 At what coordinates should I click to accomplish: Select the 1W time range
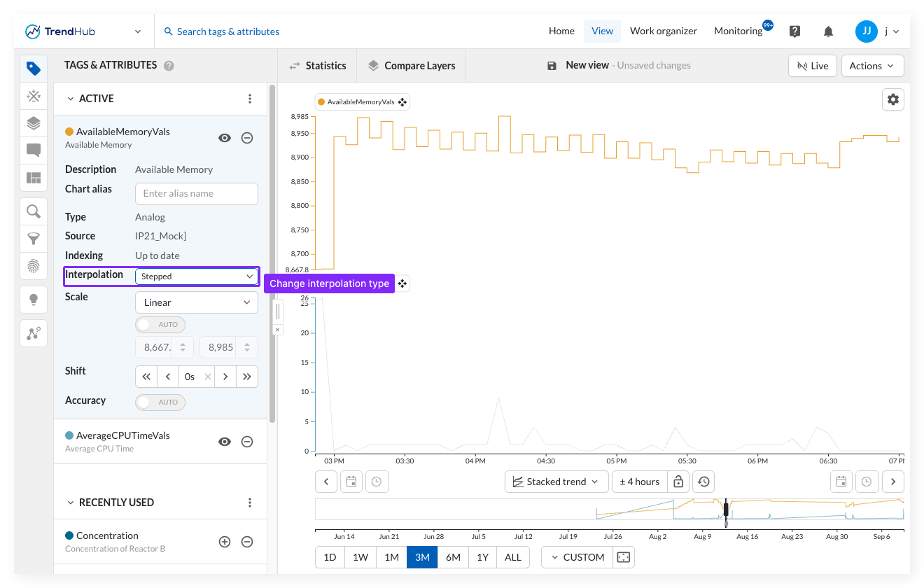pyautogui.click(x=360, y=557)
